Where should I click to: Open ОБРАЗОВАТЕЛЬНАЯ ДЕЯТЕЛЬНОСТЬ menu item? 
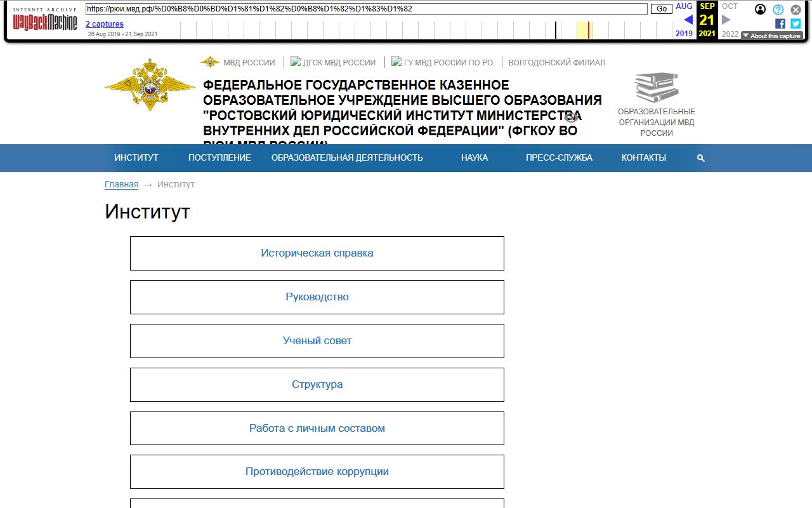(347, 158)
